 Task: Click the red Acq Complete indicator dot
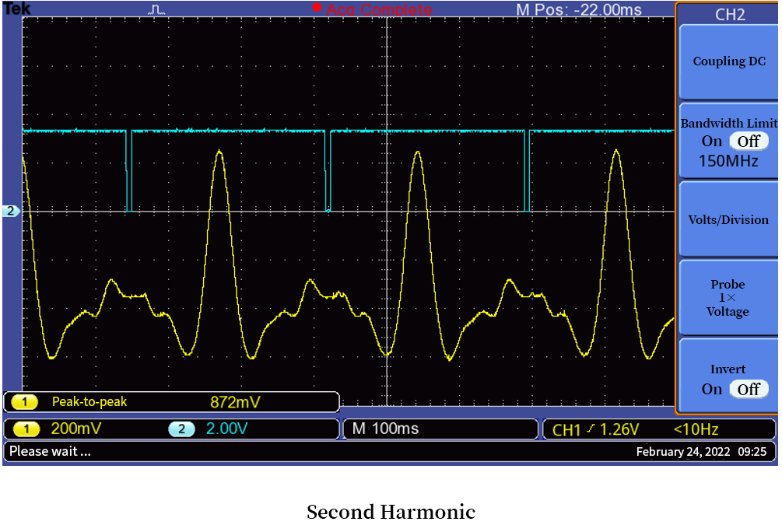(x=317, y=8)
